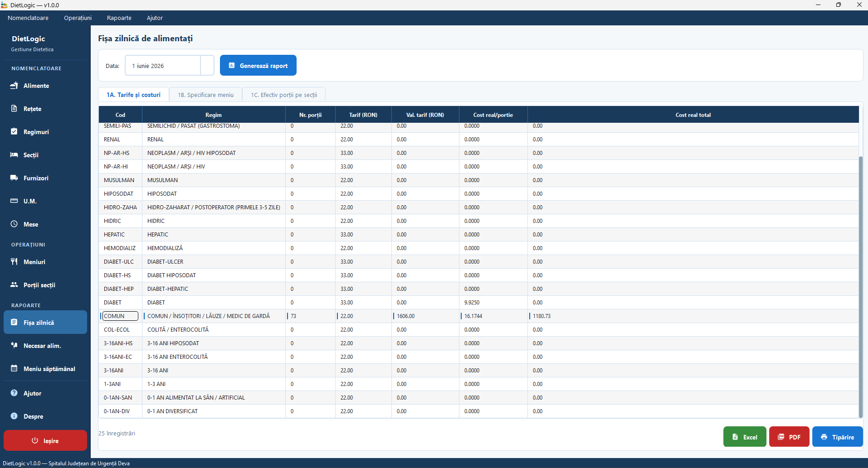Select the Regimuri checkmark icon
Viewport: 868px width, 468px height.
coord(14,132)
